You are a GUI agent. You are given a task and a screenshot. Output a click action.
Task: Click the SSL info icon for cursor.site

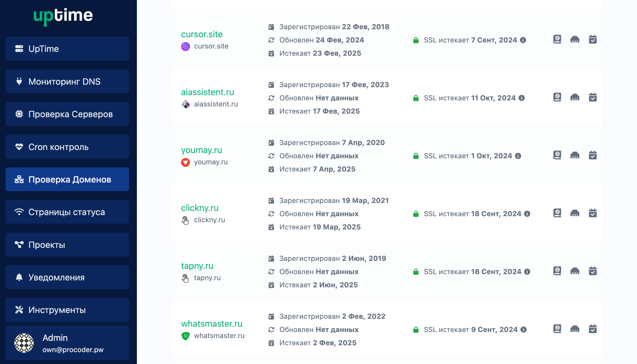tap(523, 40)
